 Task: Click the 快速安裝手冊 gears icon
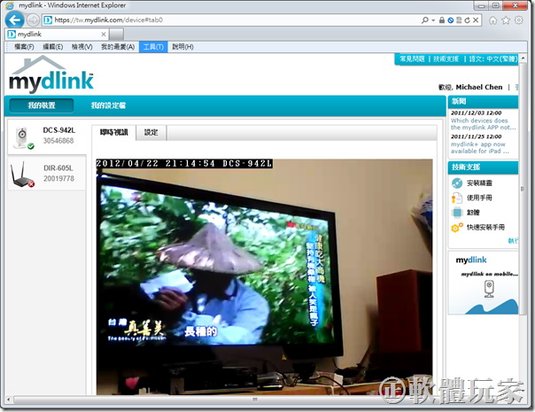click(x=457, y=227)
